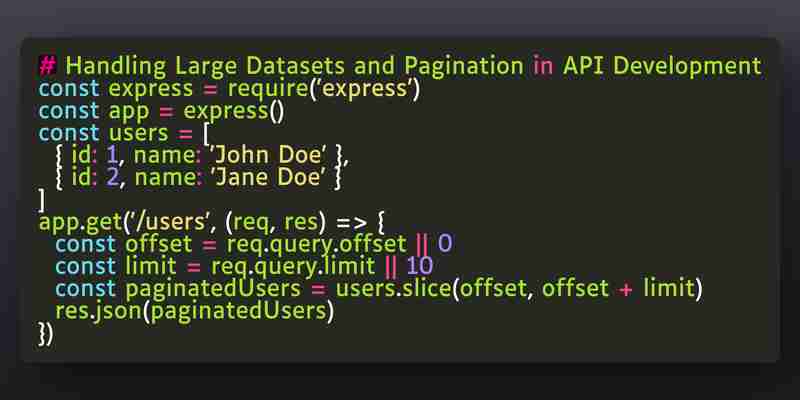This screenshot has width=800, height=400.
Task: Click the line 'const paginatedUsers = users.slice(...)'
Action: [379, 289]
